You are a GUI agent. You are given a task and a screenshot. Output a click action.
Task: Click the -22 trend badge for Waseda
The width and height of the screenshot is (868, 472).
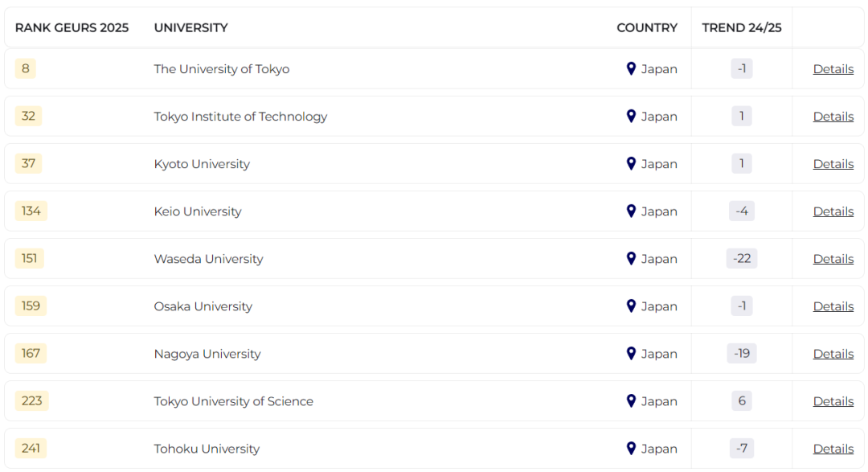[x=742, y=259]
